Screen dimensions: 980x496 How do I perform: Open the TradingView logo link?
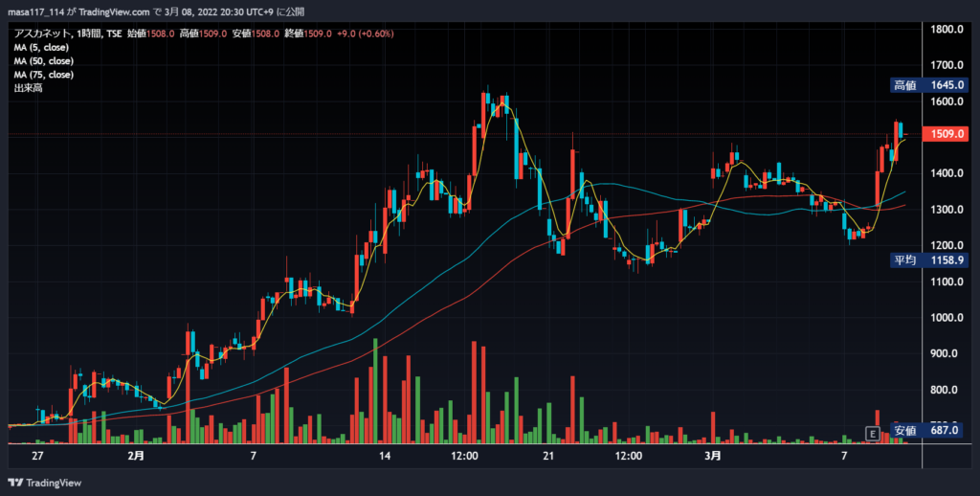pyautogui.click(x=44, y=483)
